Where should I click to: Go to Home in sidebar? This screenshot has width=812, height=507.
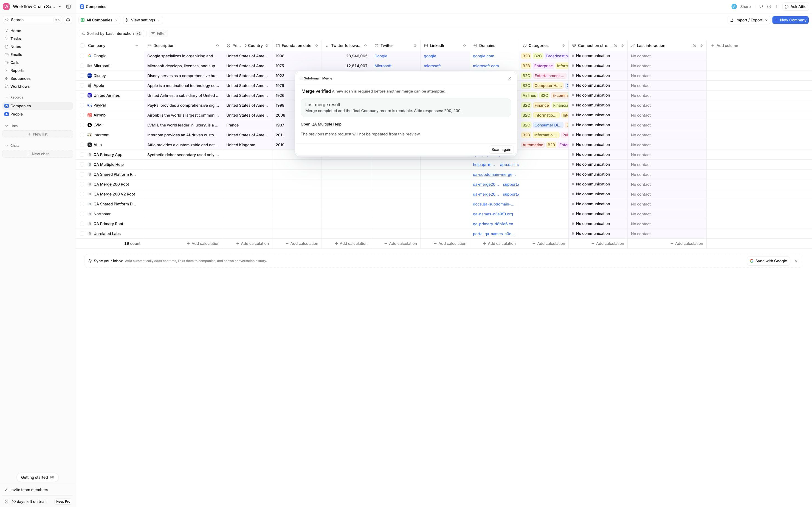38,31
